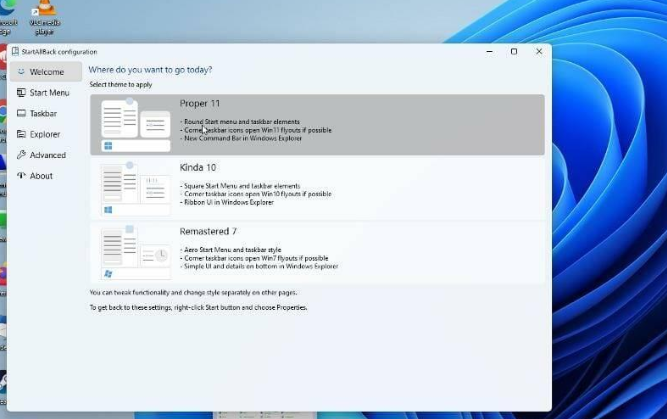
Task: Click 'New Command Bar in Windows Explorer' text
Action: click(243, 138)
